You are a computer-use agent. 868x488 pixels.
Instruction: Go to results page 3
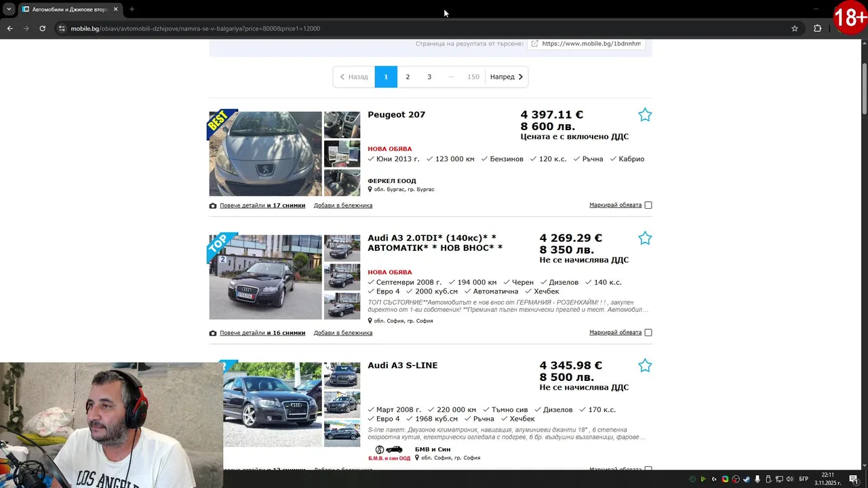pyautogui.click(x=429, y=77)
